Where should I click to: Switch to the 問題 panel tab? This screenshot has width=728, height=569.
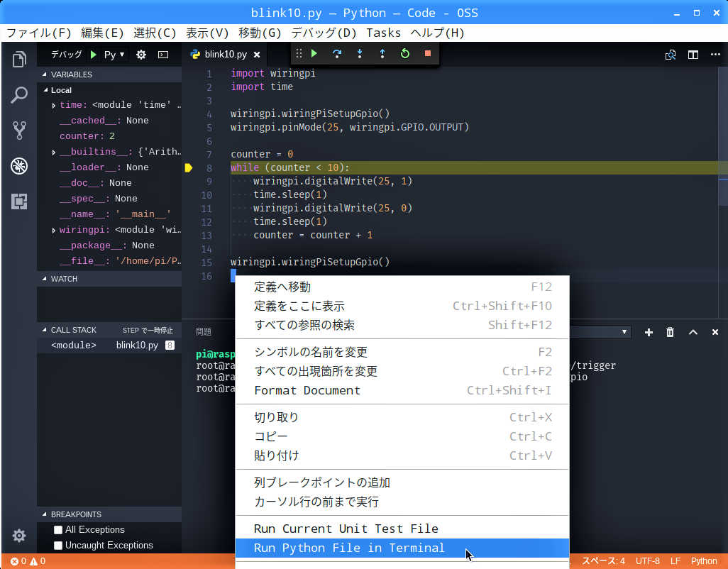[204, 332]
